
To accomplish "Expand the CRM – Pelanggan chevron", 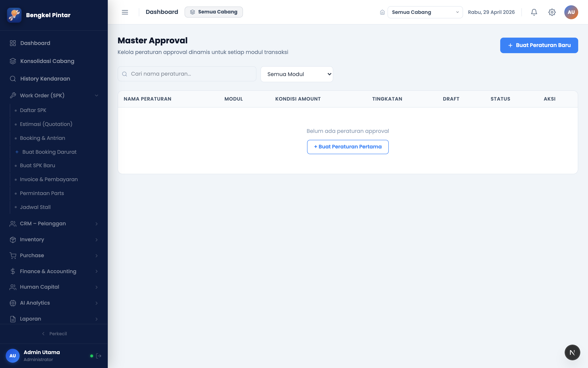I will pos(96,224).
